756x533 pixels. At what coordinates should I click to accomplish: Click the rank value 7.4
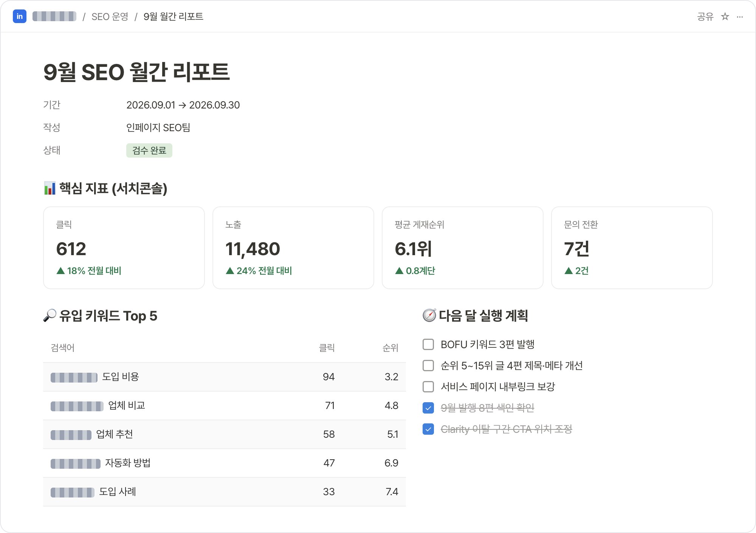[392, 492]
